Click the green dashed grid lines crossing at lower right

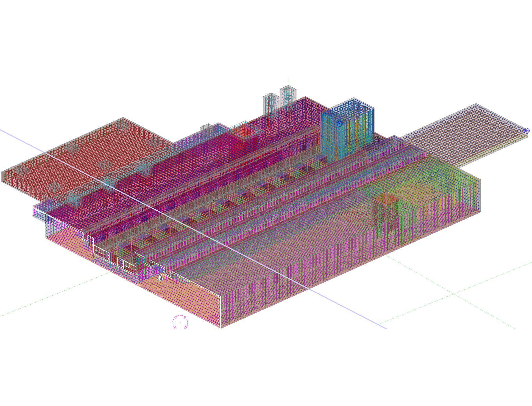pyautogui.click(x=454, y=294)
